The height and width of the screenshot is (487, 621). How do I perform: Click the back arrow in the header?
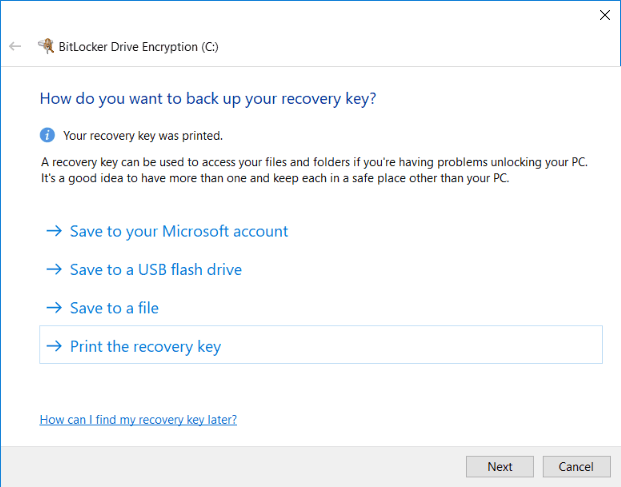point(15,46)
